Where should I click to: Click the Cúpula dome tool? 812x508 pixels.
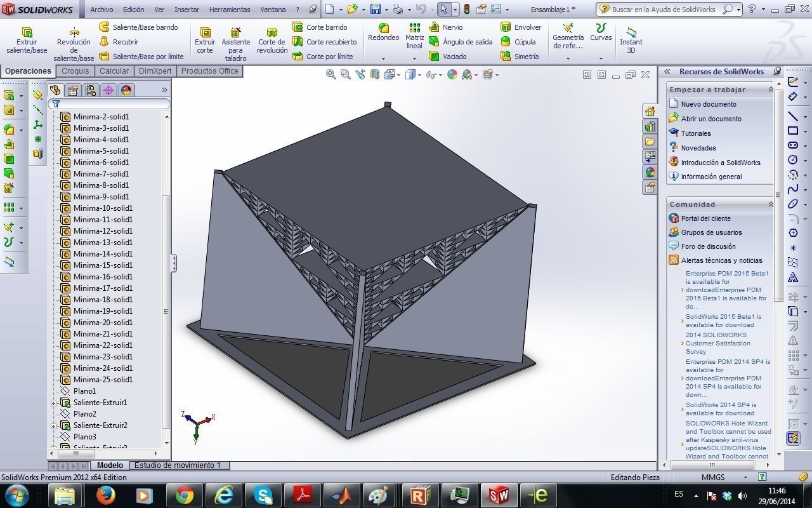[518, 42]
